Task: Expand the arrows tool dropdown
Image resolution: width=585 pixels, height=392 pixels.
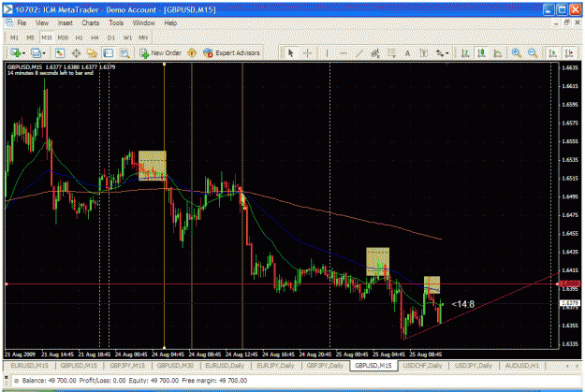Action: [447, 53]
